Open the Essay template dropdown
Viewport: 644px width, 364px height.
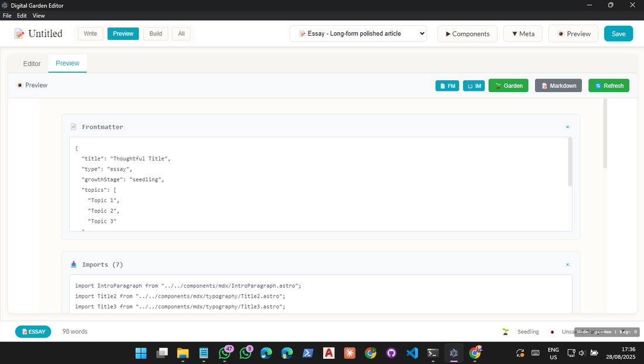coord(358,33)
